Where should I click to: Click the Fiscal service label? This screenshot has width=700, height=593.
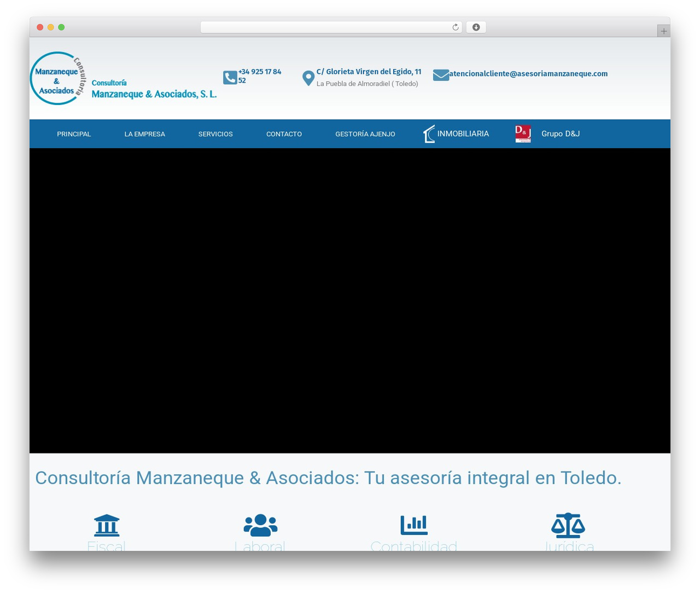[107, 545]
